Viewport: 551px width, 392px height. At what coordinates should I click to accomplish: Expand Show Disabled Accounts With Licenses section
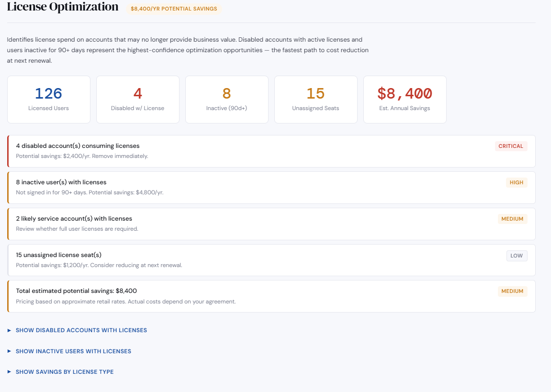pos(81,330)
